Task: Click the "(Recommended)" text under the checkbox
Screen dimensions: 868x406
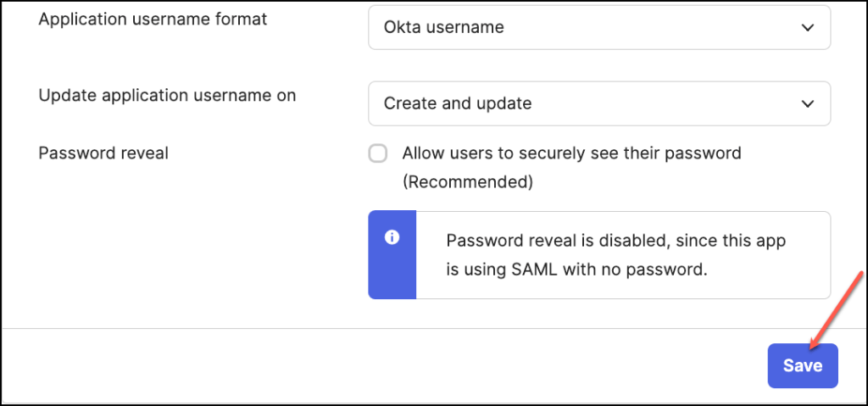Action: click(x=467, y=181)
